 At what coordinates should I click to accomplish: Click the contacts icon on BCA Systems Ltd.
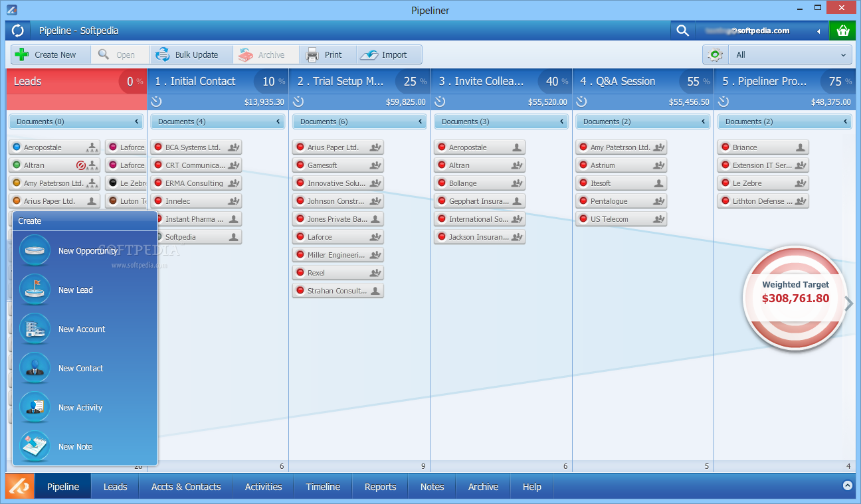tap(233, 147)
